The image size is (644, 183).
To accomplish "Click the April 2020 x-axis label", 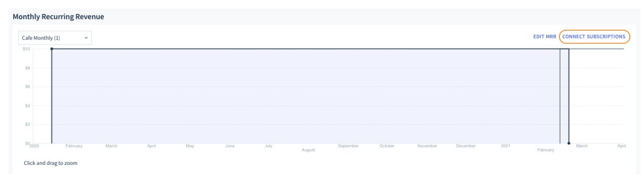I will point(151,146).
